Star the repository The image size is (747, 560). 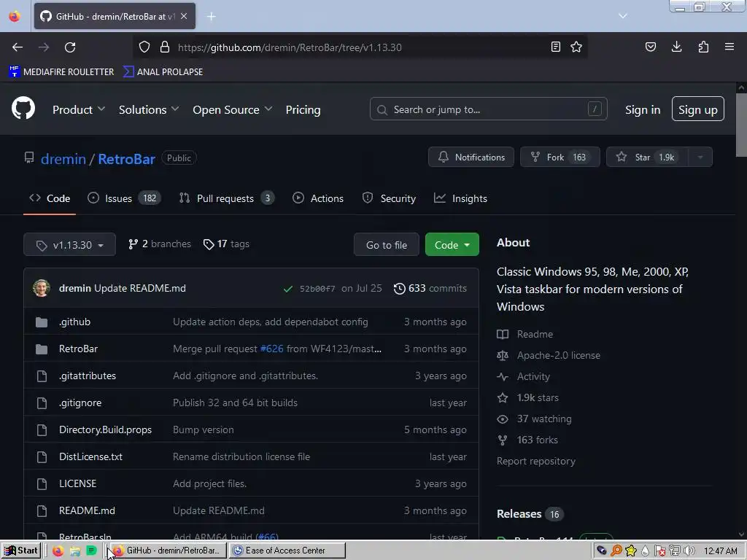(x=648, y=157)
